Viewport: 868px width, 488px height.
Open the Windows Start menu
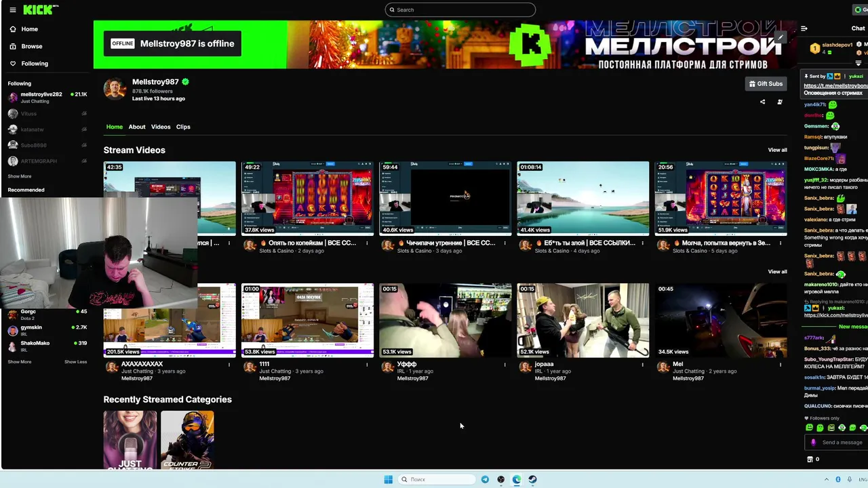click(x=388, y=479)
